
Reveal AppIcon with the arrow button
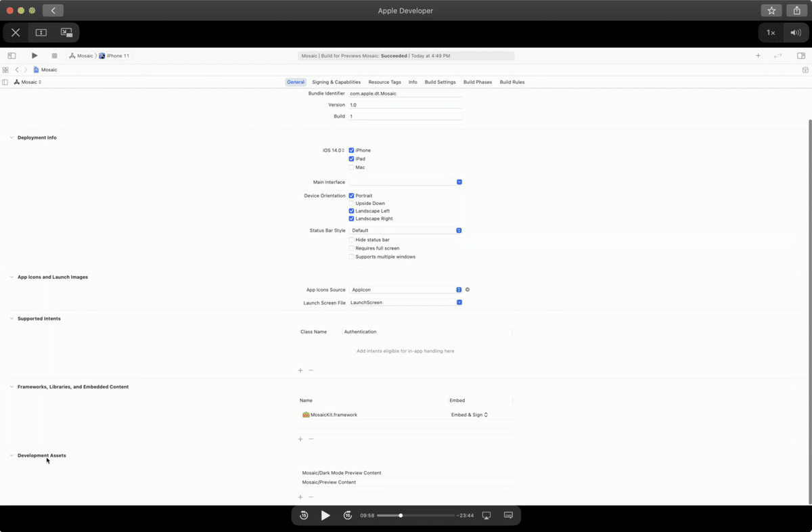pyautogui.click(x=468, y=290)
